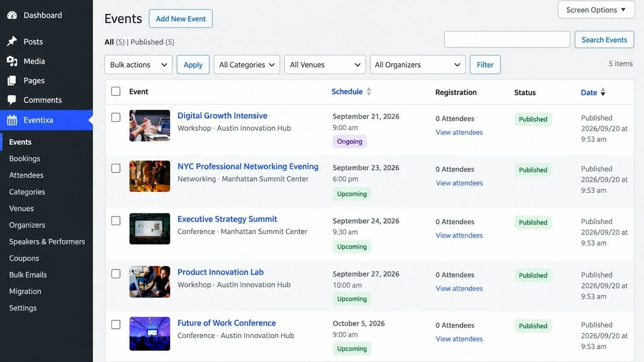Click the Add New Event button
The image size is (644, 362).
[x=181, y=18]
